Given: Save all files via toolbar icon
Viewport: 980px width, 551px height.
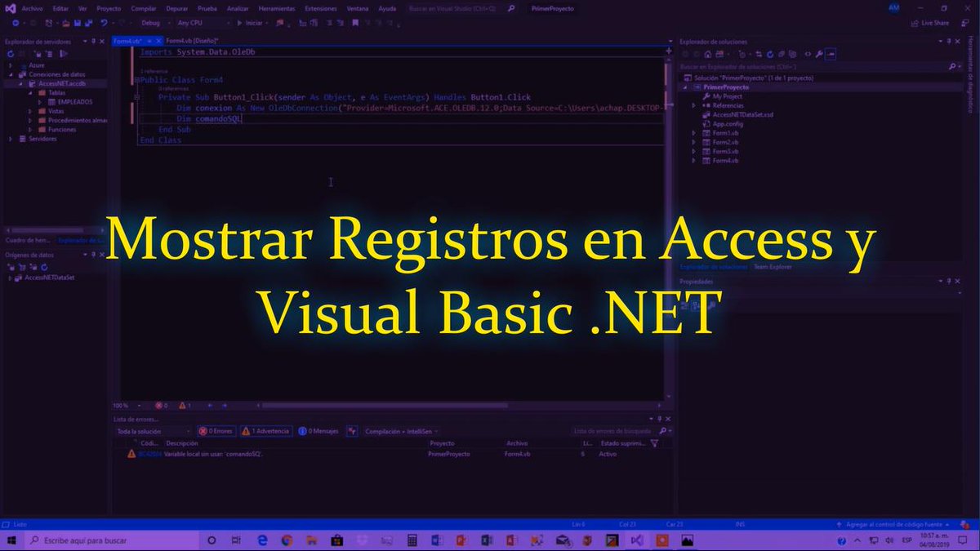Looking at the screenshot, I should 90,23.
